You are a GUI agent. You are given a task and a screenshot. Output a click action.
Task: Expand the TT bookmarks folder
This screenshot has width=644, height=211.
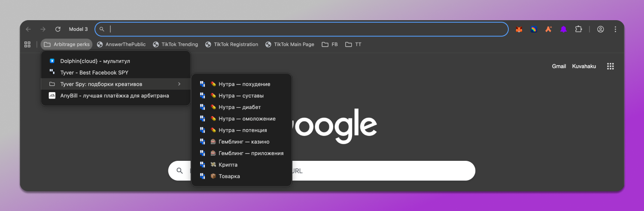coord(353,44)
